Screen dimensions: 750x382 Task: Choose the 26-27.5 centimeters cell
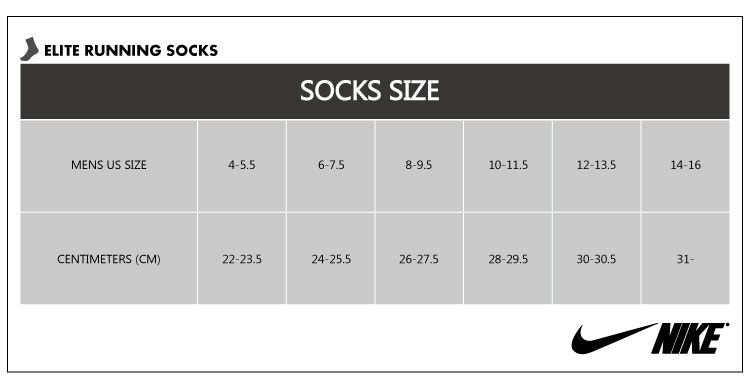419,259
